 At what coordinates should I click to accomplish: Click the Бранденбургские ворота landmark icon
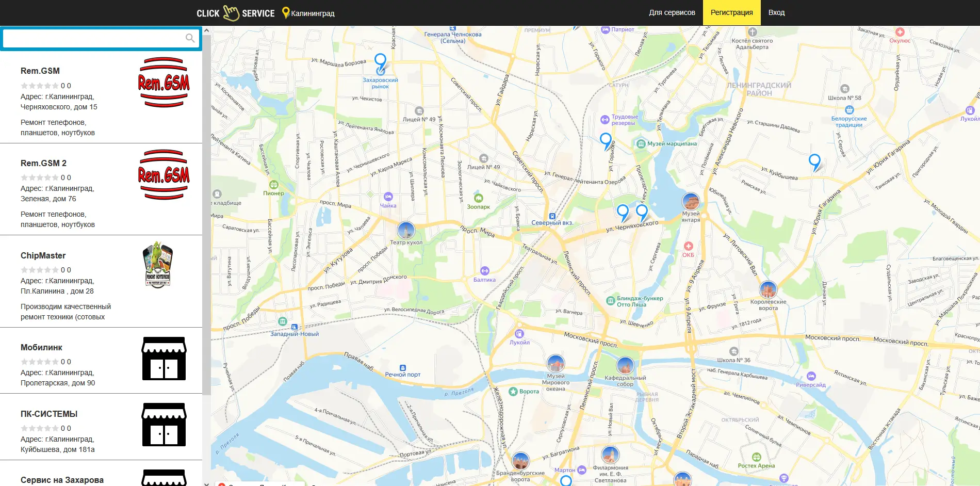coord(520,461)
